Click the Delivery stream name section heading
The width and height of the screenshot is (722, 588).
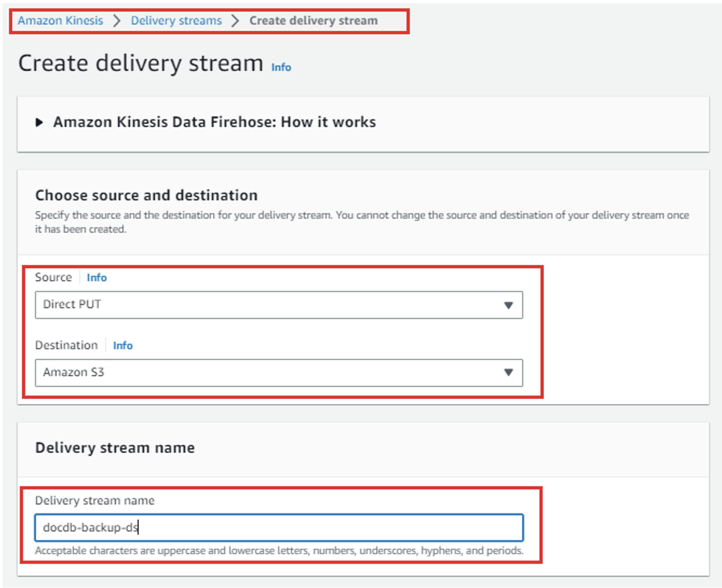115,448
